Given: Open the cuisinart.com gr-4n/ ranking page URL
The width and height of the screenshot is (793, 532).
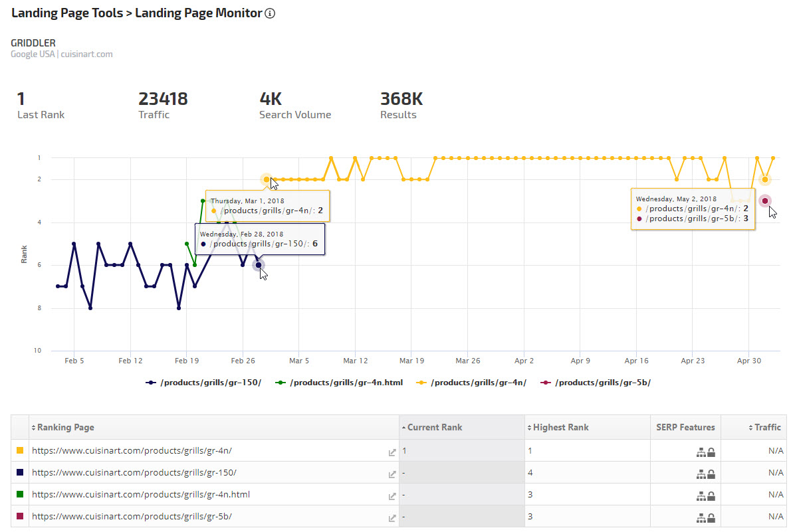Looking at the screenshot, I should pos(132,451).
